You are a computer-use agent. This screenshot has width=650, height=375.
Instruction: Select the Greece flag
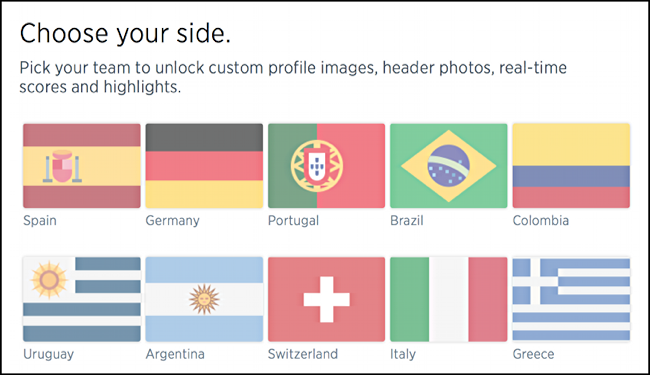click(x=571, y=299)
